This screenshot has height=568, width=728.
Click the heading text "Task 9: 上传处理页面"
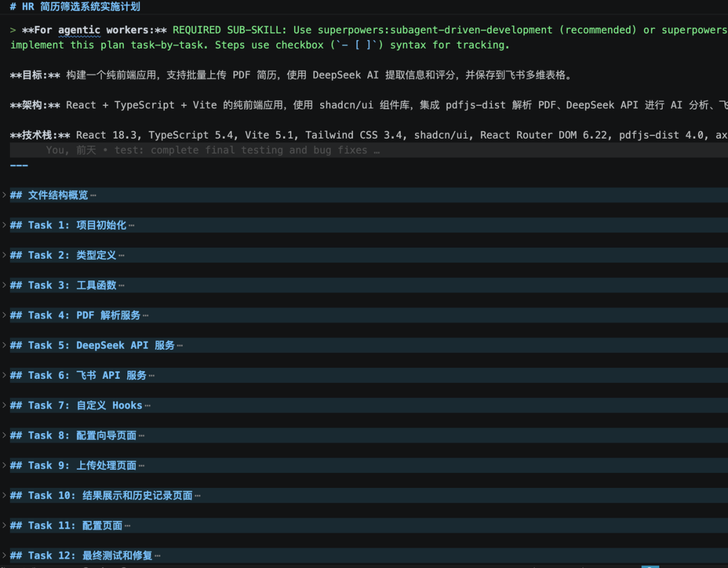[82, 465]
